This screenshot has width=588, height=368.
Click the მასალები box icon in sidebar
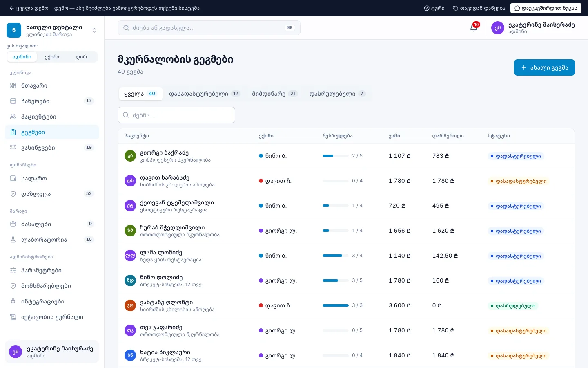tap(13, 224)
